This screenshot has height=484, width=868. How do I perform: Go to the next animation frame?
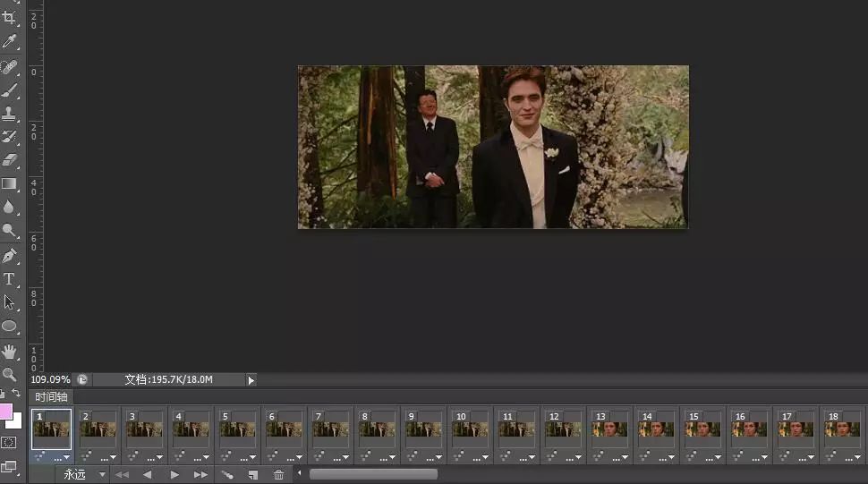(200, 474)
